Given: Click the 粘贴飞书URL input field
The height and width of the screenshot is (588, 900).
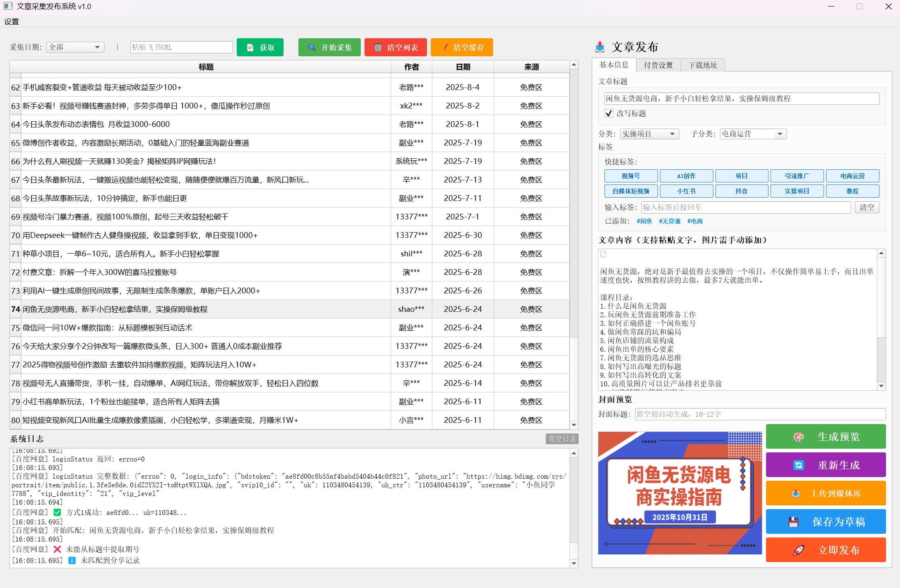Looking at the screenshot, I should point(181,47).
